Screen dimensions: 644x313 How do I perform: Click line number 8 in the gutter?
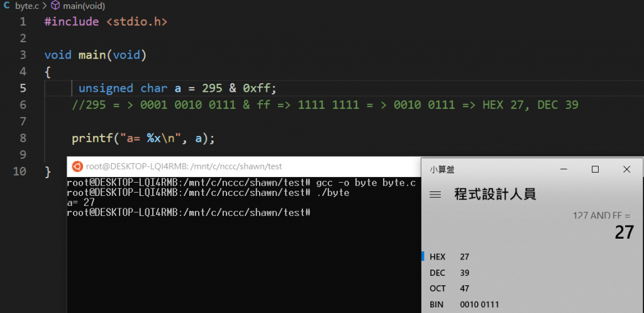coord(23,138)
